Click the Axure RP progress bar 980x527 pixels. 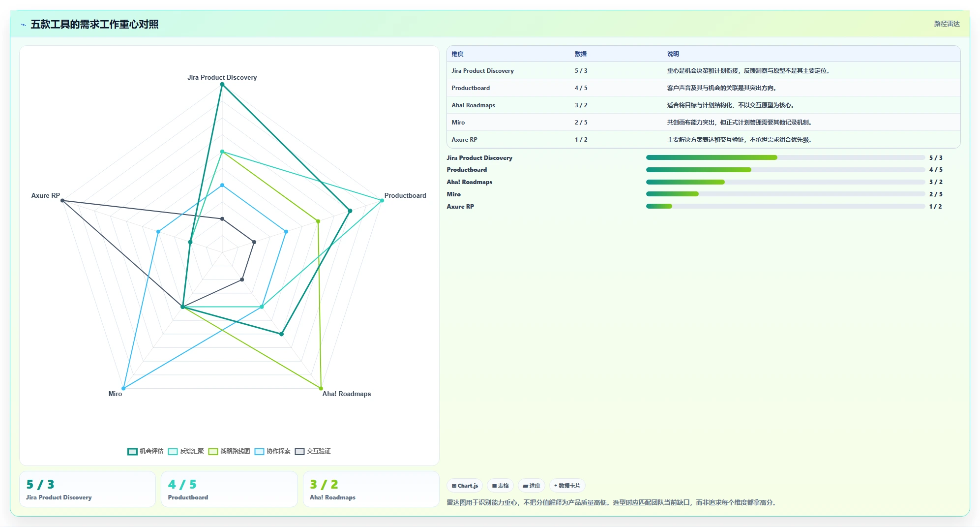pyautogui.click(x=785, y=207)
